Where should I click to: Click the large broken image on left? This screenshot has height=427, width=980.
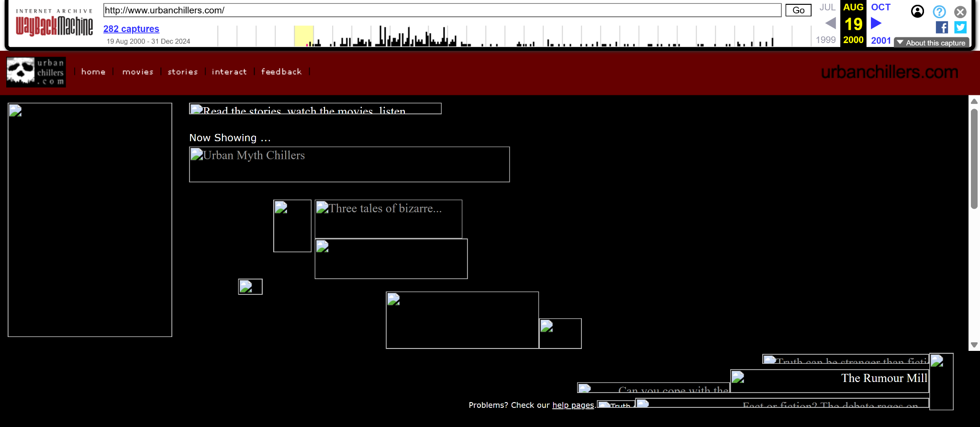(90, 220)
